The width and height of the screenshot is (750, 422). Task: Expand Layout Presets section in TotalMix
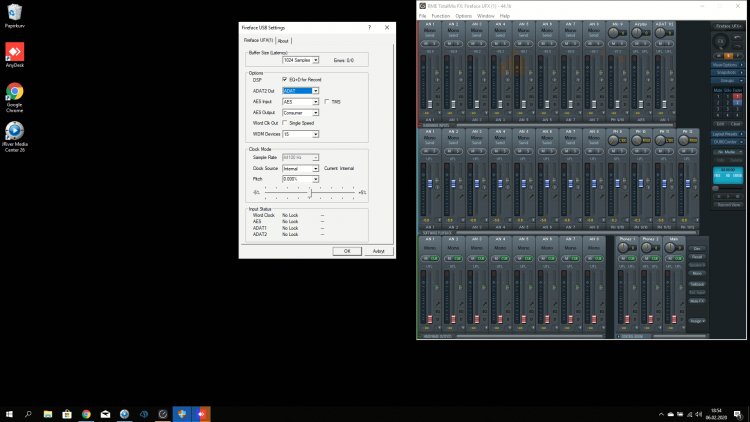coord(727,133)
